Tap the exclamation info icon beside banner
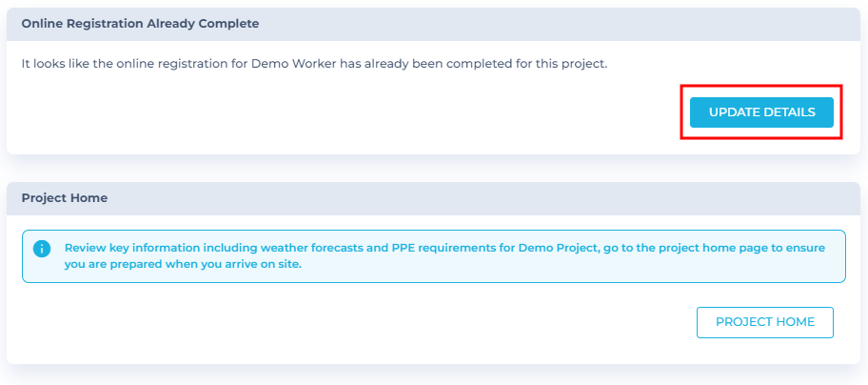Screen dimensions: 868x385 coord(42,249)
